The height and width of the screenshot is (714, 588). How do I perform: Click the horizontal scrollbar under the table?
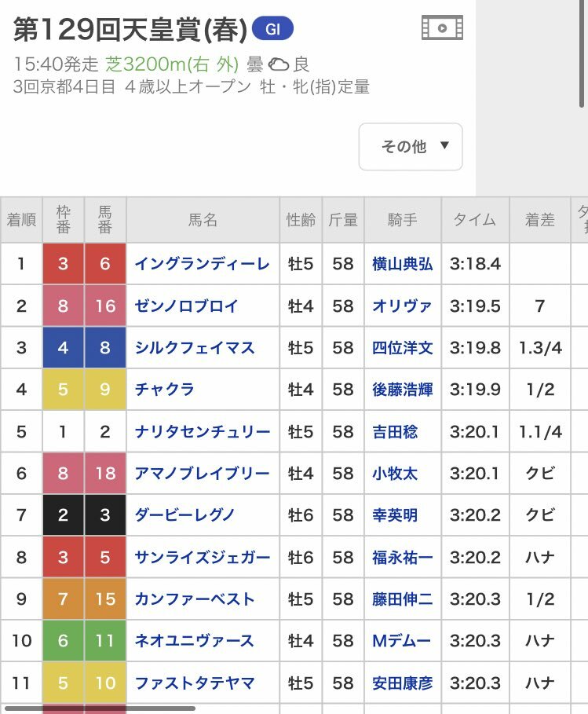coord(100,709)
